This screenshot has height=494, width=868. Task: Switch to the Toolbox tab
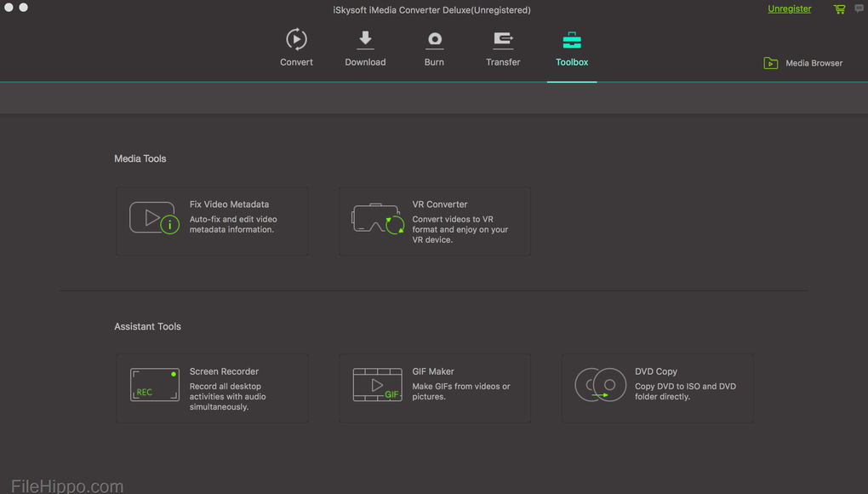[x=572, y=49]
